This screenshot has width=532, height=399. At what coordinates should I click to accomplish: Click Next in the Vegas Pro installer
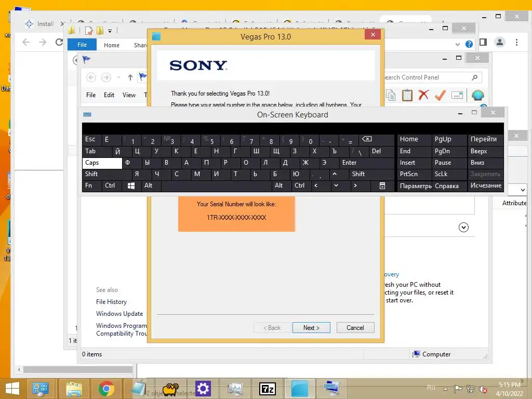(x=311, y=327)
